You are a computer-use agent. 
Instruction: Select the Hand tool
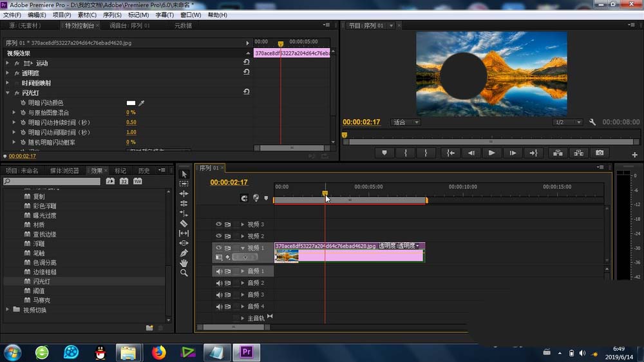pos(184,263)
